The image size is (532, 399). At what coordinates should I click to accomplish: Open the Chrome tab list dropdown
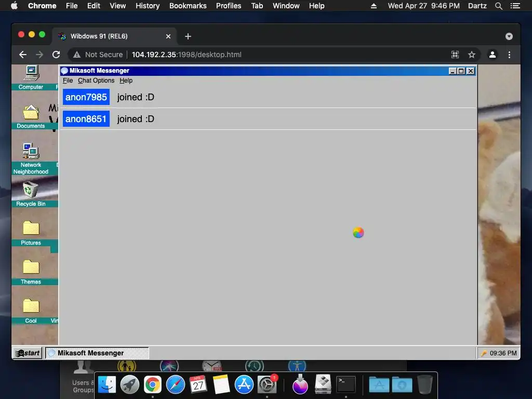pyautogui.click(x=509, y=36)
